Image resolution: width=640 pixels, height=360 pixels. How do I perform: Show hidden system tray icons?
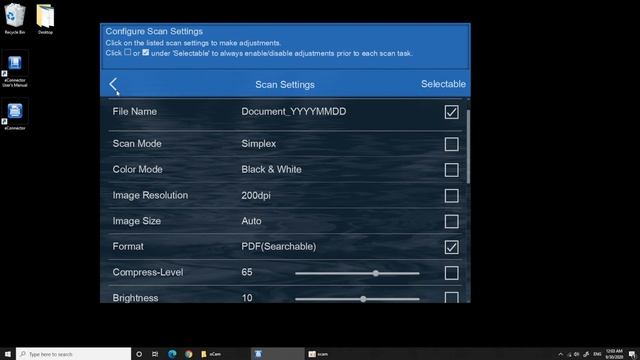click(560, 354)
